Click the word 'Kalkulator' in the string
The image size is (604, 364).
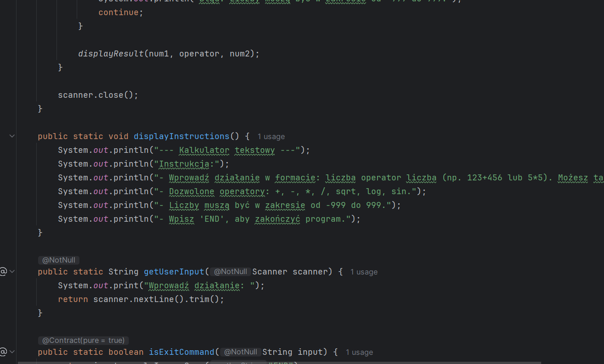[204, 150]
